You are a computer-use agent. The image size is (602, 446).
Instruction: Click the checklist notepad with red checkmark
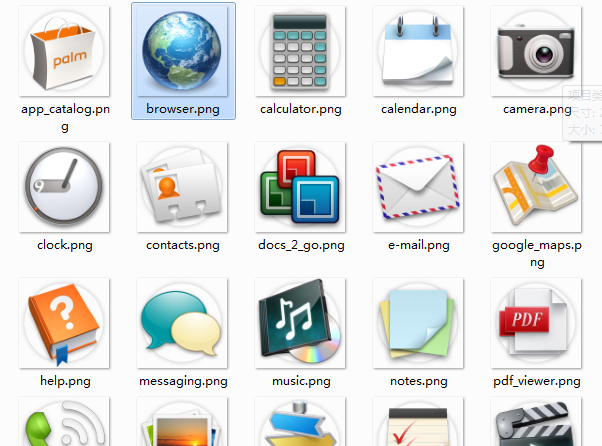pyautogui.click(x=418, y=421)
